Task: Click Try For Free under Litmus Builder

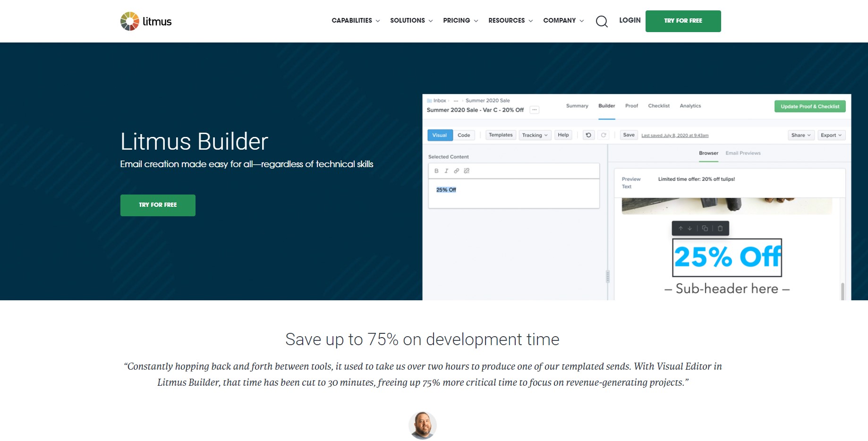Action: point(158,205)
